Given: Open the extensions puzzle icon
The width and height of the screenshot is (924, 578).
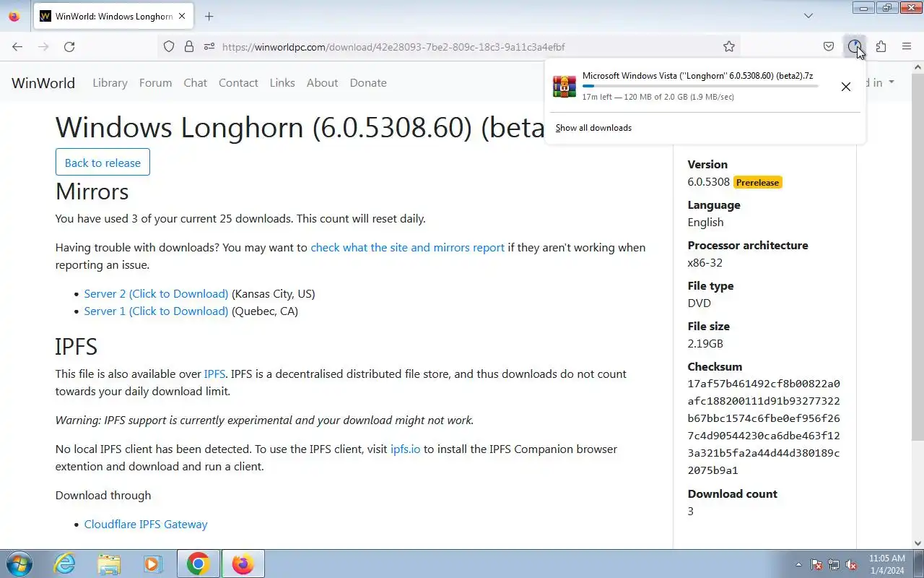Looking at the screenshot, I should click(881, 46).
